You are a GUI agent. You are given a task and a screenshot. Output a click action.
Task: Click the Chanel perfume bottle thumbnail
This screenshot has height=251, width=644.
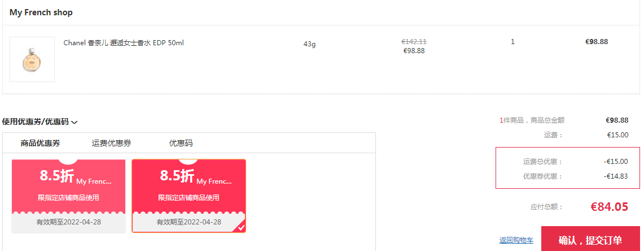point(32,59)
